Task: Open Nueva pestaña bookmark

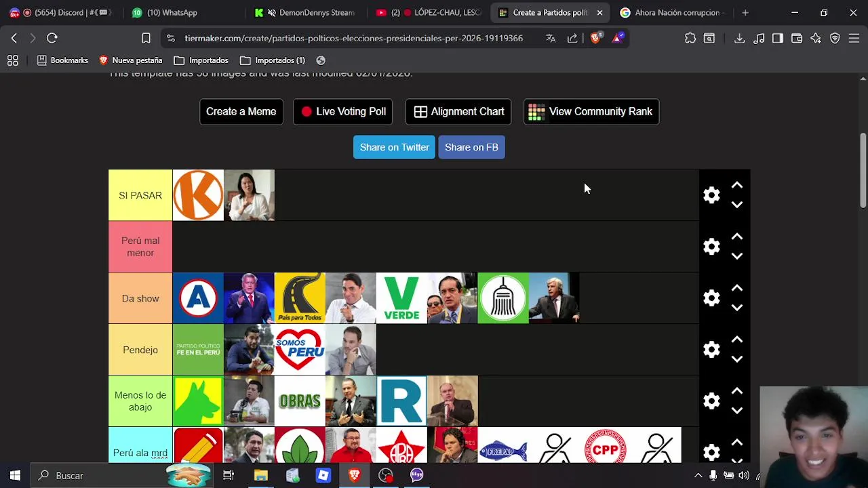Action: [131, 60]
